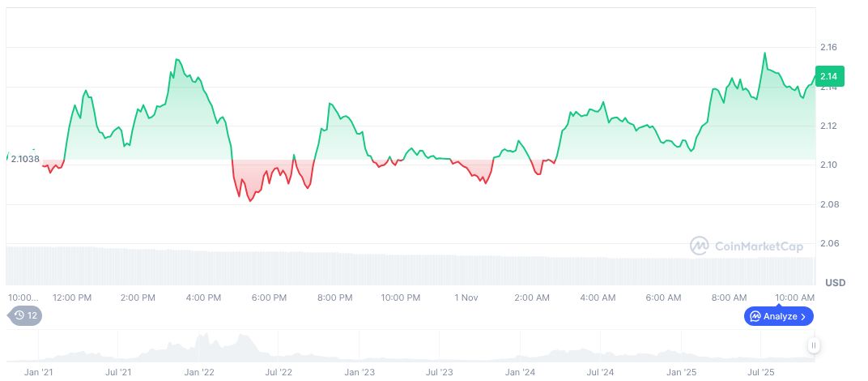Viewport: 868px width, 381px height.
Task: Click the 2.08 price axis label
Action: [828, 204]
